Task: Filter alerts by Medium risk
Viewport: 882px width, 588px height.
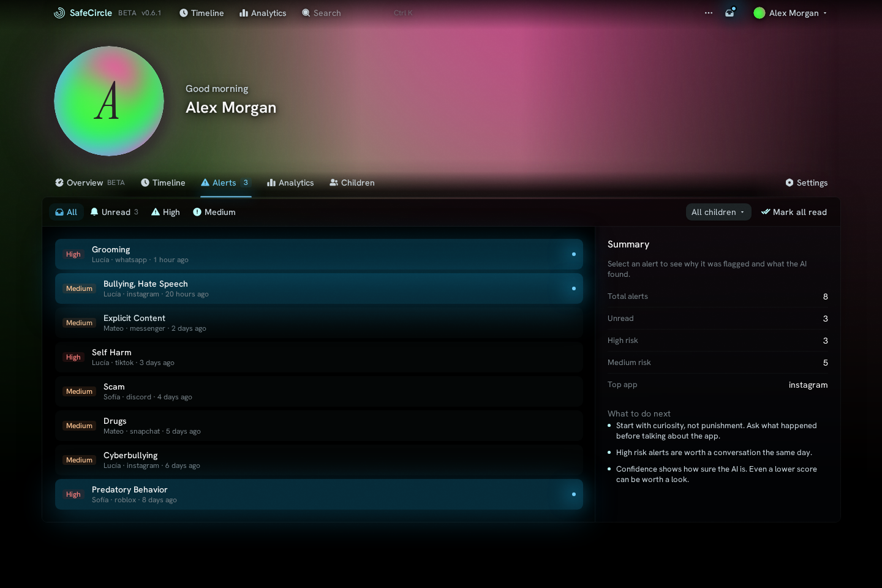Action: tap(214, 212)
